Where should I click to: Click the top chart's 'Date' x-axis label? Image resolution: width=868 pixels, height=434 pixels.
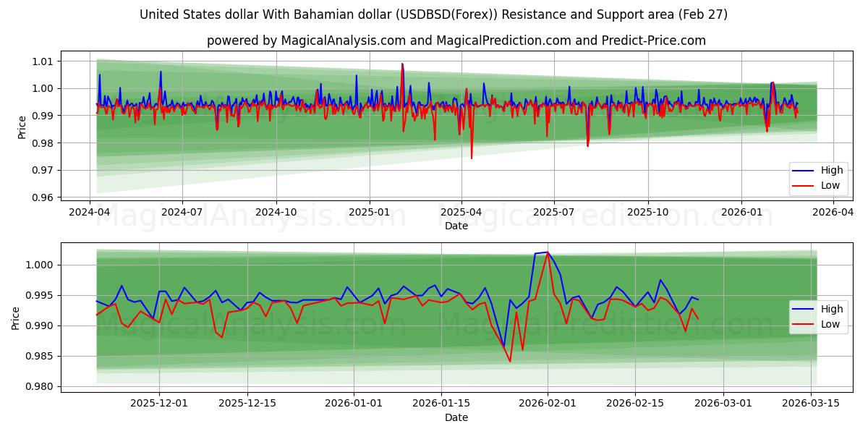456,226
